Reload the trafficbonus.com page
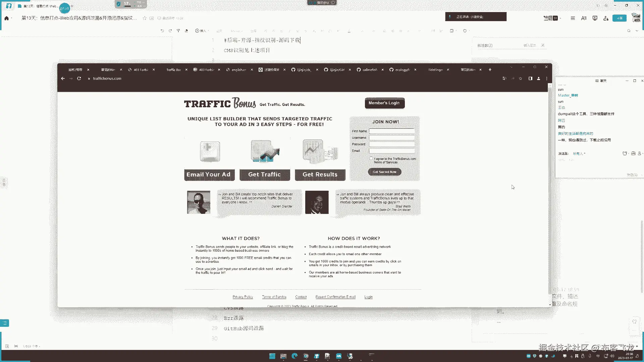 point(79,78)
